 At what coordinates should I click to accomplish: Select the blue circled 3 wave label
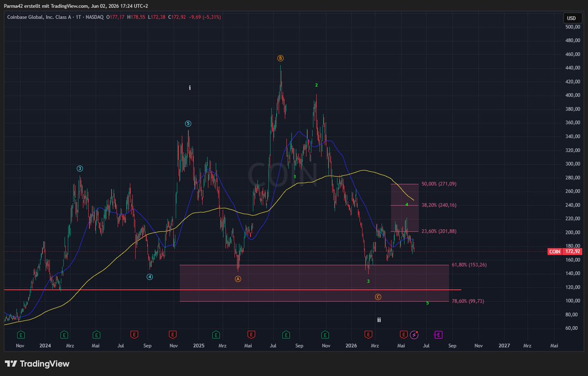pos(80,168)
